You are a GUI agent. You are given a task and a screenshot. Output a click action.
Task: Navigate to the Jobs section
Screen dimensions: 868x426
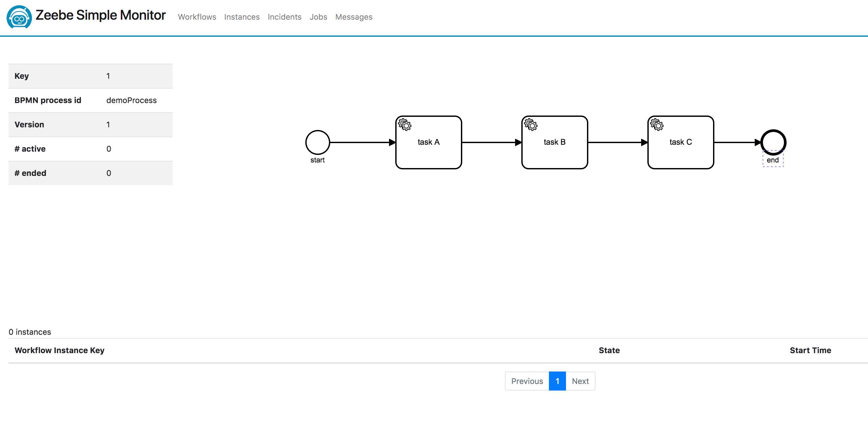tap(318, 17)
